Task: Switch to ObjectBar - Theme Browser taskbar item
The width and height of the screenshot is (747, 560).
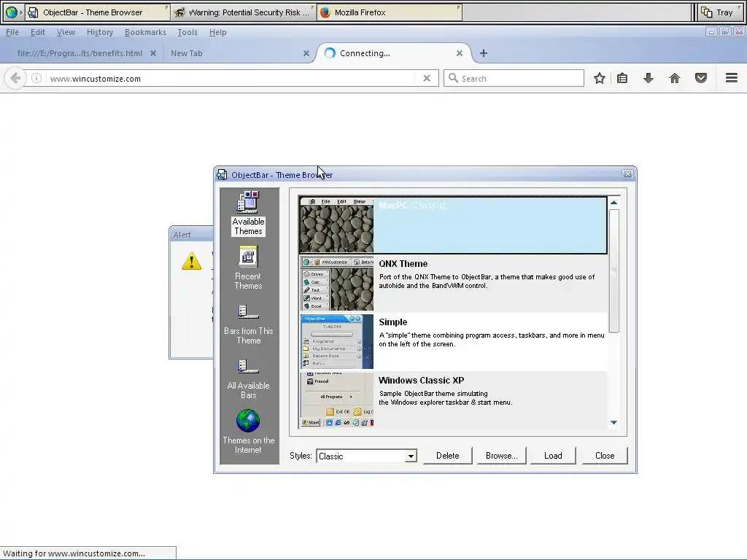Action: pos(98,12)
